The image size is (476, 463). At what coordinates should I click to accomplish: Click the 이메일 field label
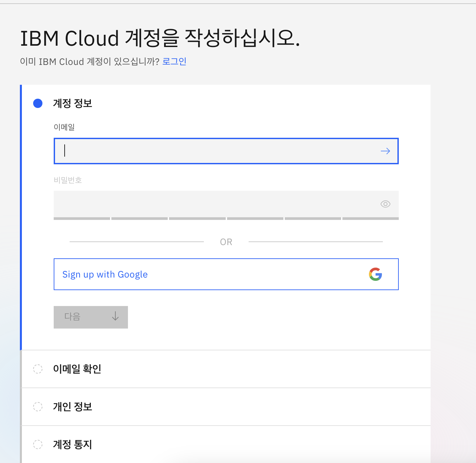pyautogui.click(x=64, y=127)
